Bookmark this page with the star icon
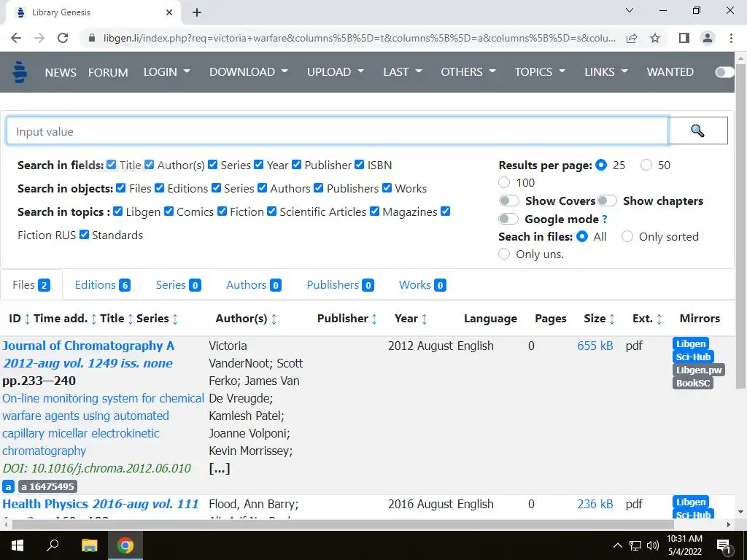747x560 pixels. pyautogui.click(x=655, y=38)
